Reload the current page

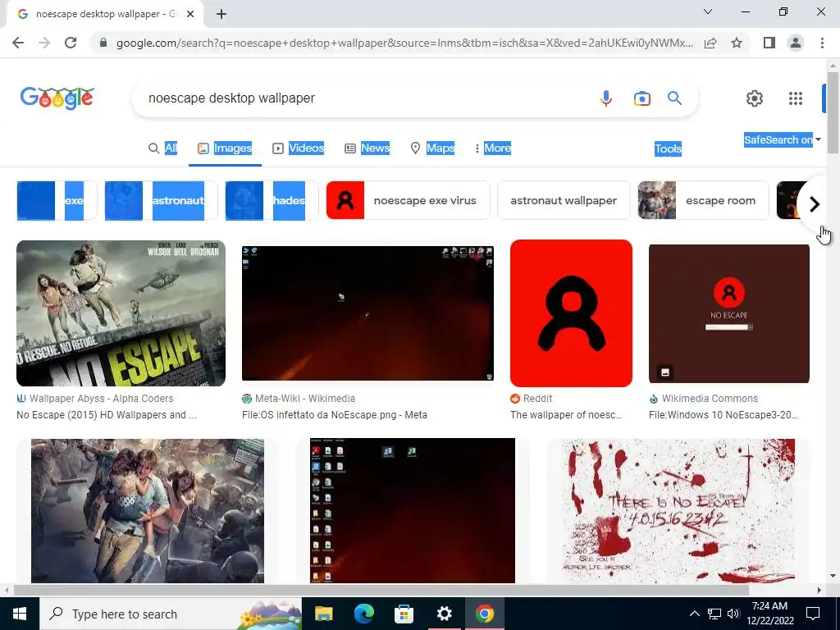point(71,43)
